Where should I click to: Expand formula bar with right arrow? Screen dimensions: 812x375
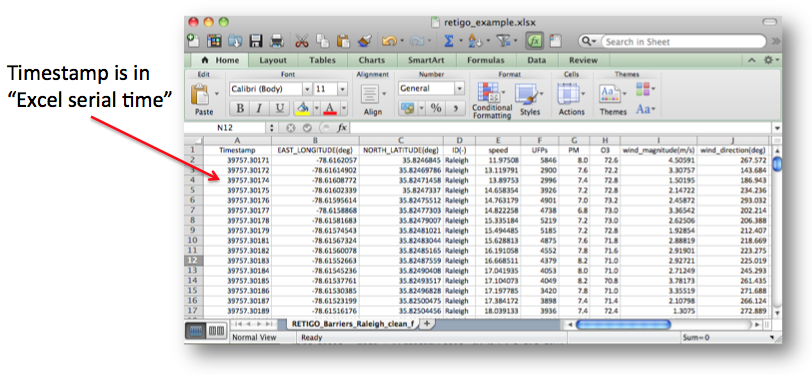777,127
